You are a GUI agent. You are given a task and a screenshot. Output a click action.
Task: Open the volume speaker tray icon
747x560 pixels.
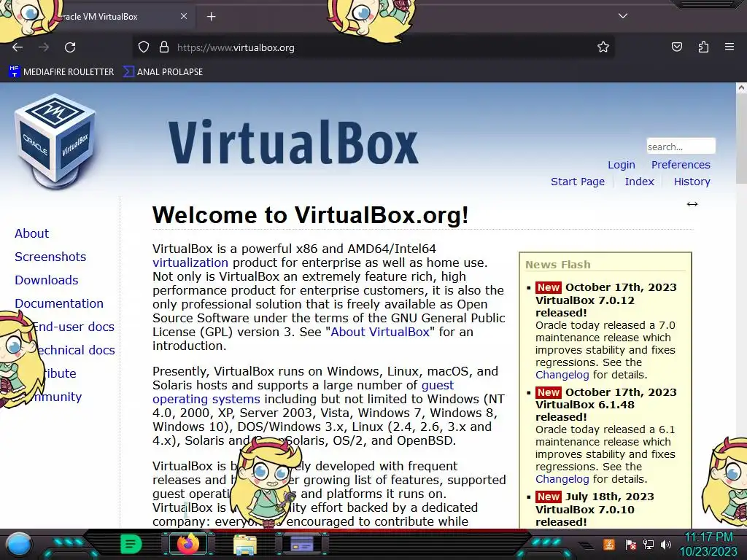(665, 545)
